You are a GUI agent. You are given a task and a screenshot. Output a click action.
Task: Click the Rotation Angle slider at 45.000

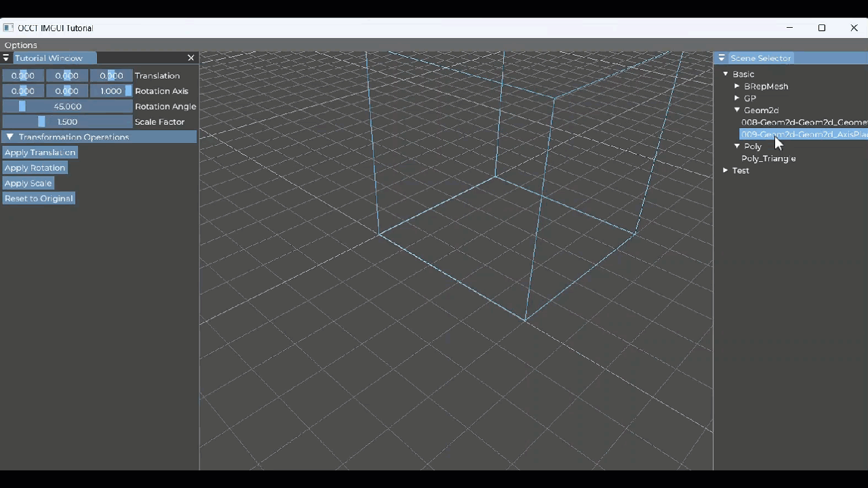67,106
